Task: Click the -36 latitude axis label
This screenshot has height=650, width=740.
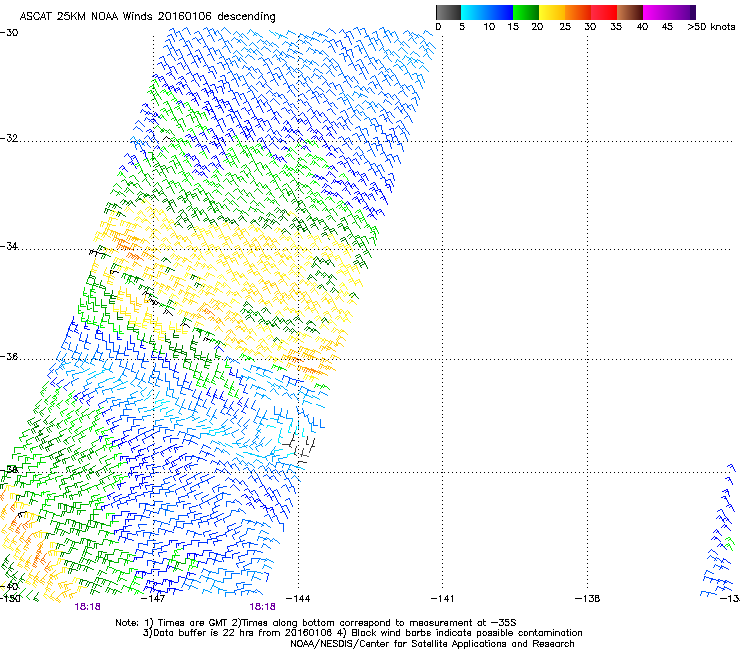Action: click(9, 356)
